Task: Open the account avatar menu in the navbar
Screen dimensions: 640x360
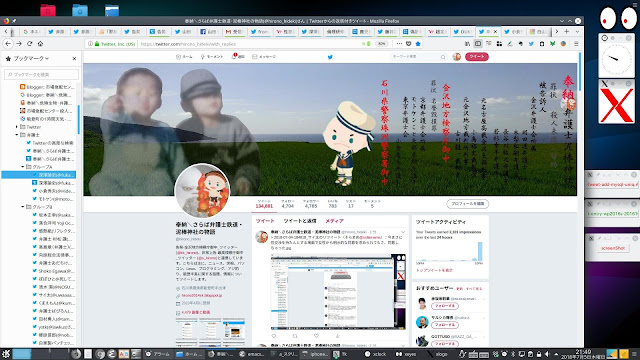Action: (x=457, y=57)
